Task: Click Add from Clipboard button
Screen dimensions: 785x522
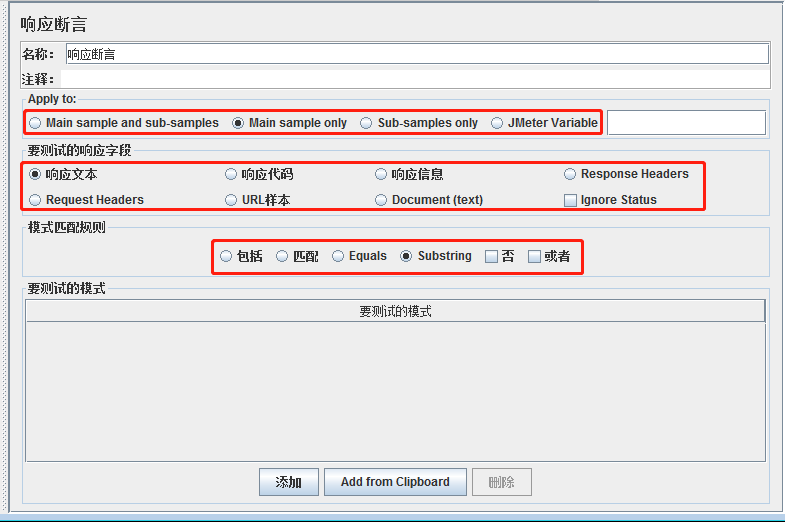Action: pos(396,482)
